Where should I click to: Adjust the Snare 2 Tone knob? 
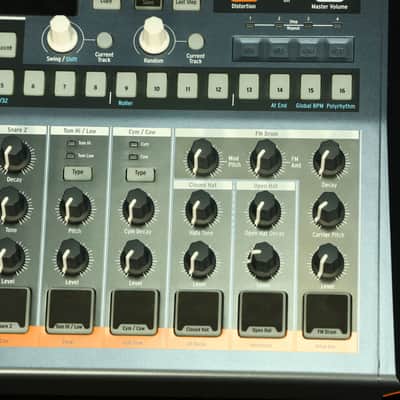(x=11, y=206)
